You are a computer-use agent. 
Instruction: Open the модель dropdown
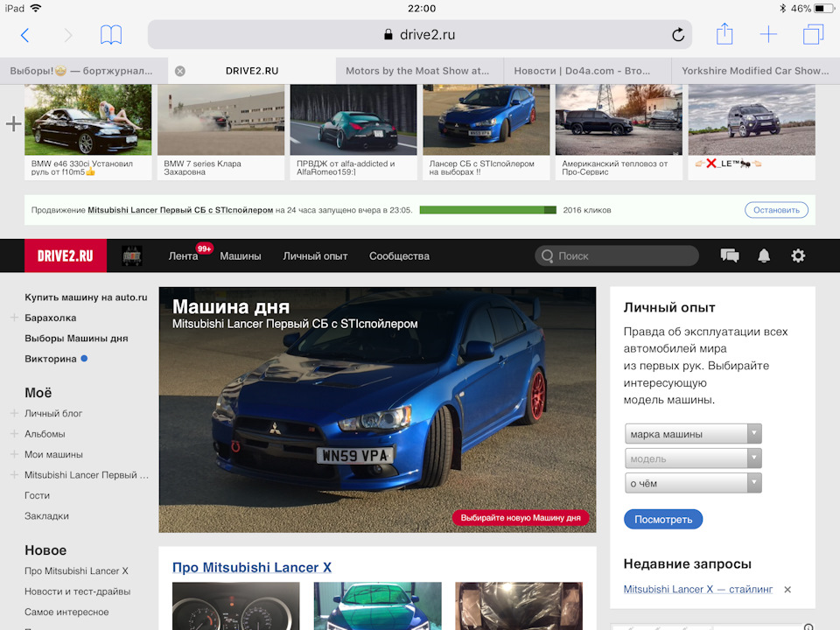pyautogui.click(x=693, y=458)
